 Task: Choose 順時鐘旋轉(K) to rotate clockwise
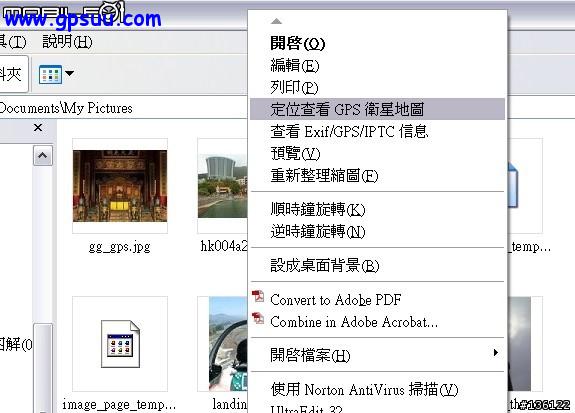[377, 209]
